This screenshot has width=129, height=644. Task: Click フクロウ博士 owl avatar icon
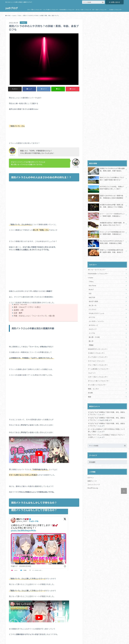click(76, 162)
